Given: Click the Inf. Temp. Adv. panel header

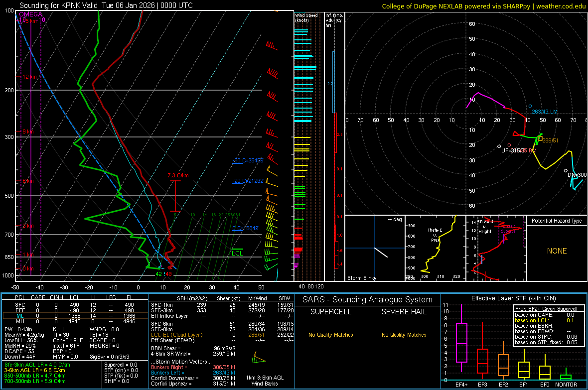Looking at the screenshot, I should [x=334, y=20].
